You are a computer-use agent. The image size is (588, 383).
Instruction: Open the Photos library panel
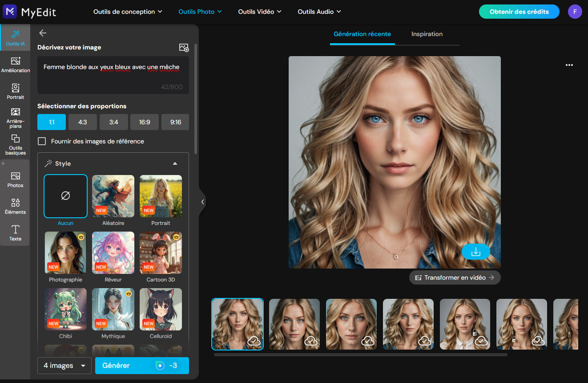pyautogui.click(x=16, y=179)
